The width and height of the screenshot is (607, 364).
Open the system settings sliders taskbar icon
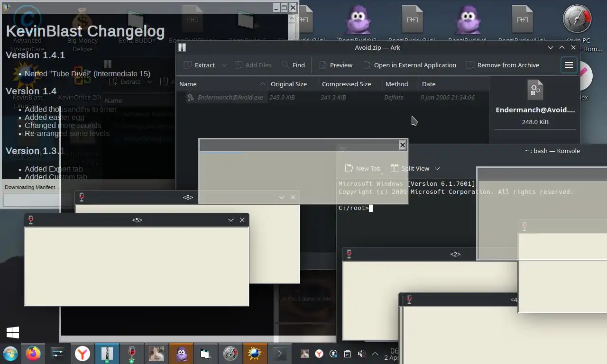pos(58,354)
